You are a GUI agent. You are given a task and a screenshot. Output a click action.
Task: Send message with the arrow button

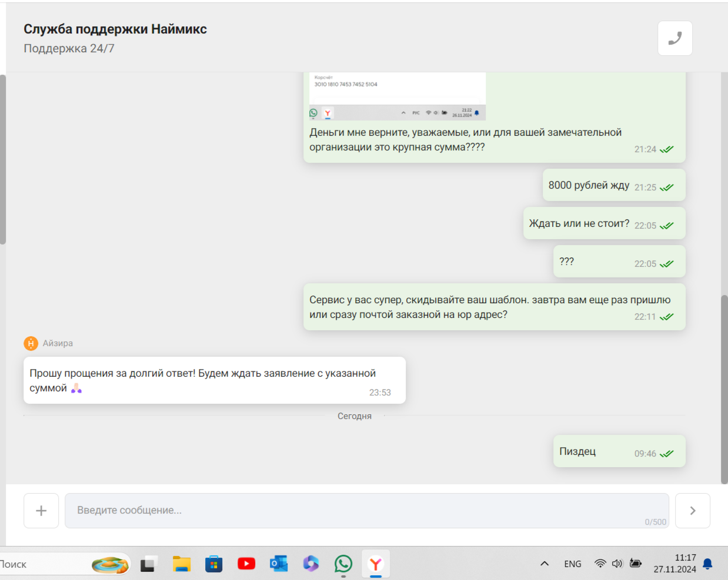tap(693, 511)
